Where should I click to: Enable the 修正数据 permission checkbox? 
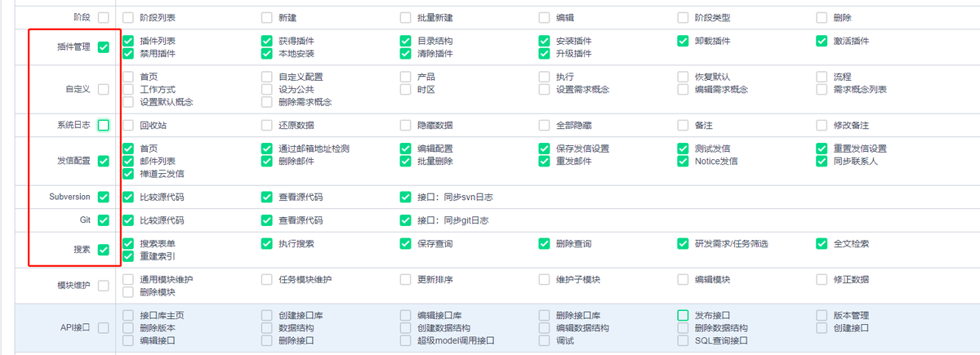click(x=822, y=279)
